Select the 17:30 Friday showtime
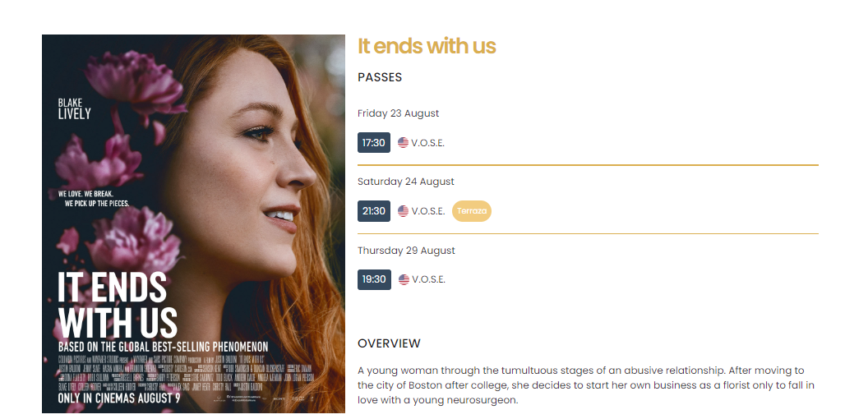Viewport: 868px width, 419px height. 374,143
